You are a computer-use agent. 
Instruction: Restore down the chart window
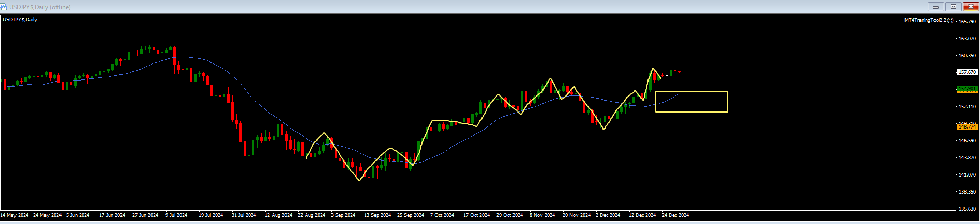click(954, 7)
